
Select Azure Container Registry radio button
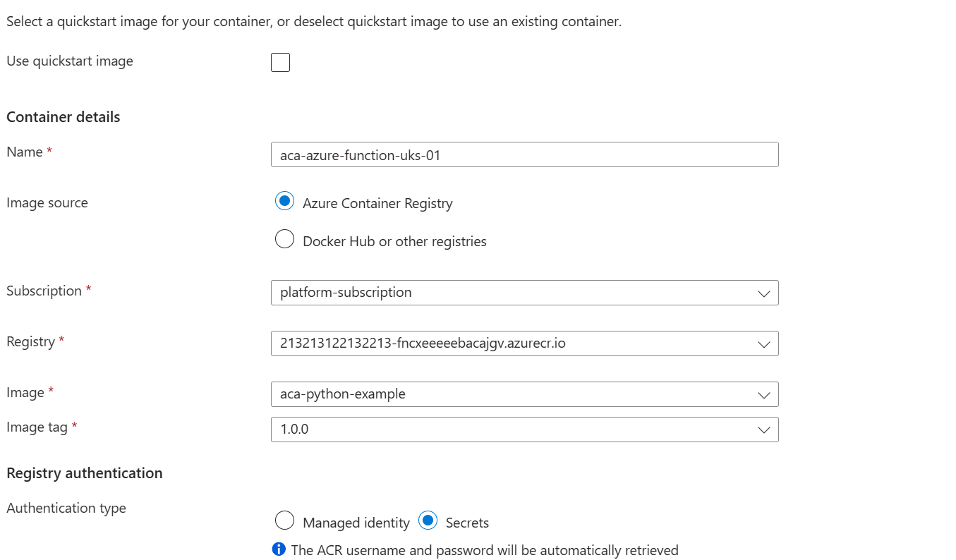(x=284, y=202)
